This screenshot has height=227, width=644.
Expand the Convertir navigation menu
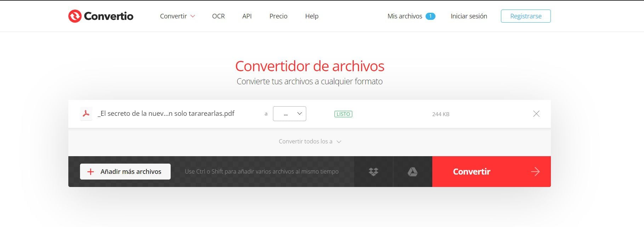(177, 16)
